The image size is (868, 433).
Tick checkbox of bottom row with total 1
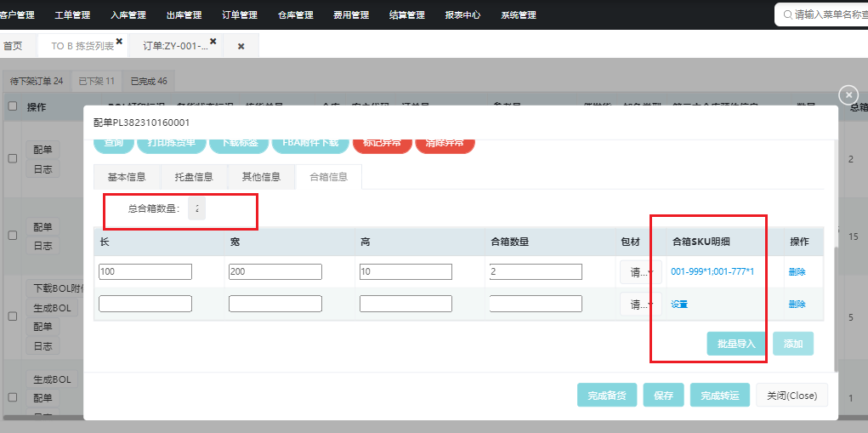click(x=13, y=397)
